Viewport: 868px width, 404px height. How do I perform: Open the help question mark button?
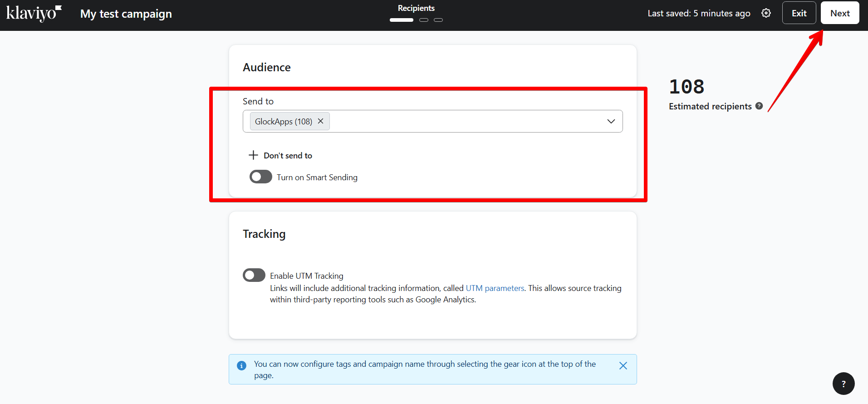843,384
